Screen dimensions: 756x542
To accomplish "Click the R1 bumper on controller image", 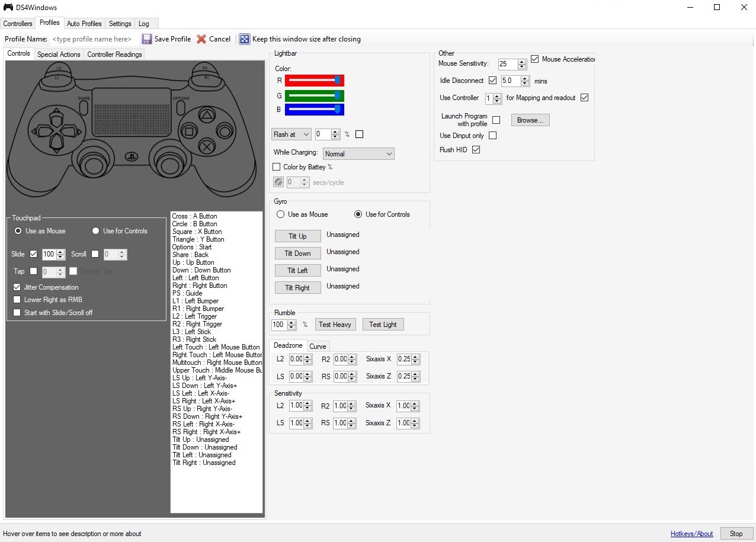I will 206,78.
